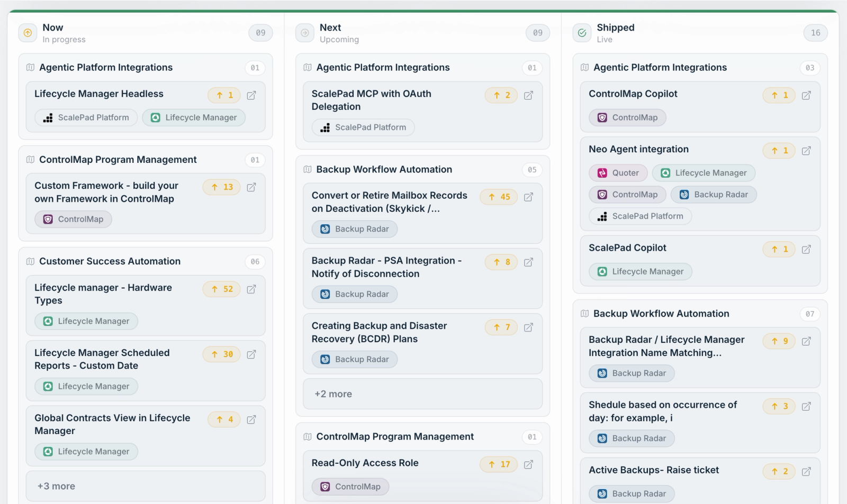Select Backup Radar tag on Neo Agent integration
The image size is (847, 504).
714,195
